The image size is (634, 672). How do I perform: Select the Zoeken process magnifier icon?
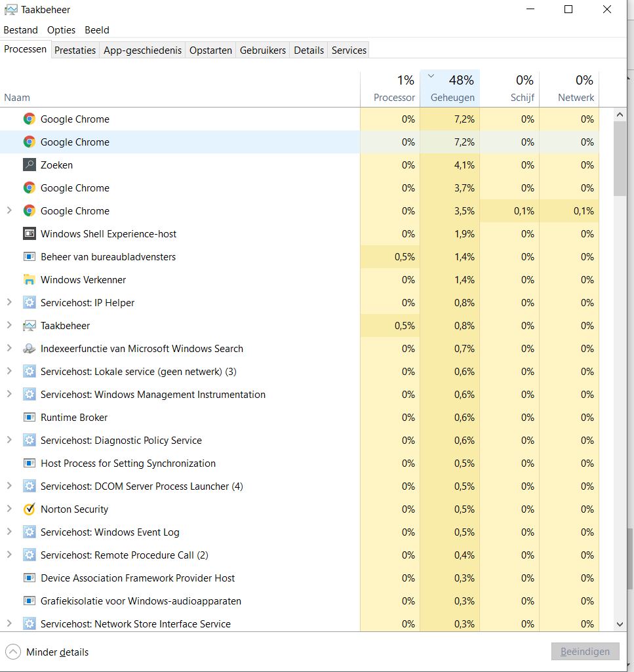click(29, 165)
